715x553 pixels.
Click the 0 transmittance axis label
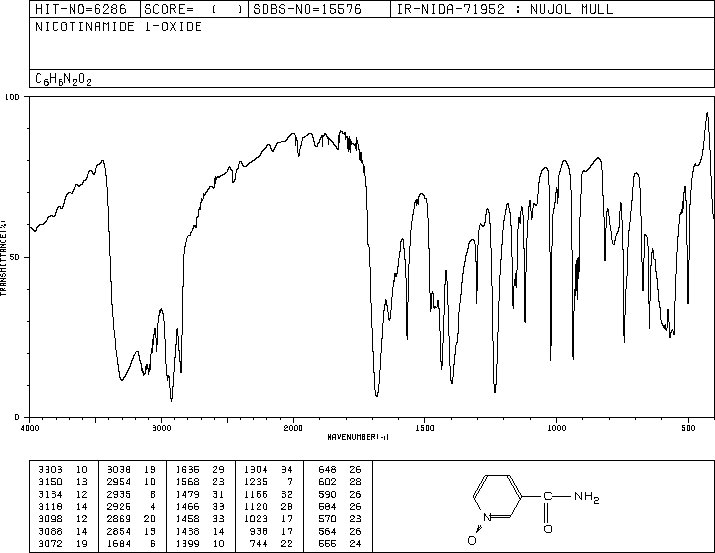coord(17,417)
